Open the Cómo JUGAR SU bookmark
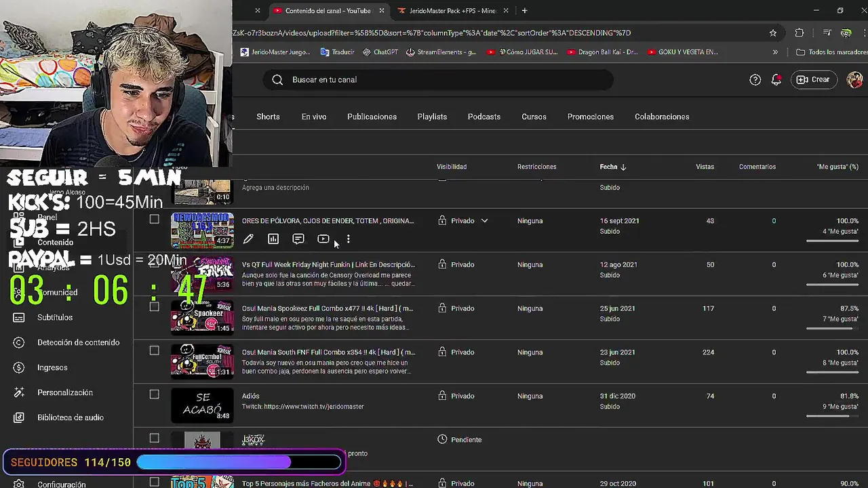Viewport: 868px width, 488px height. (x=521, y=52)
